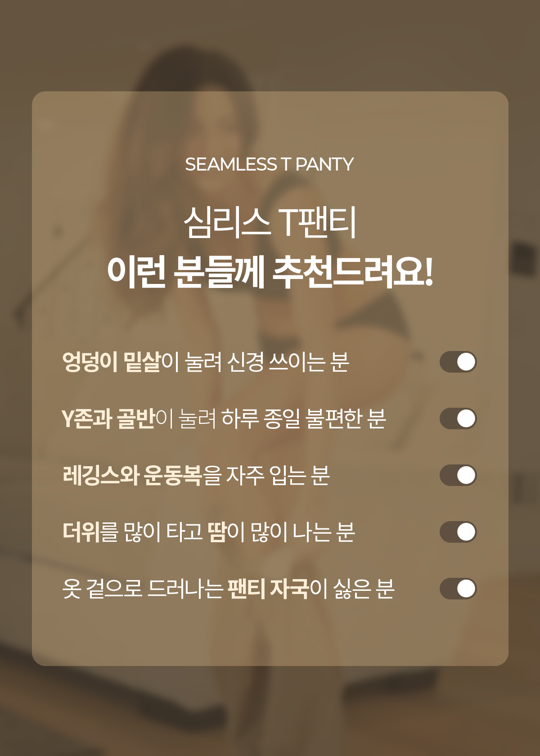
Task: Select the bold Y존과 골반 text
Action: pos(108,418)
